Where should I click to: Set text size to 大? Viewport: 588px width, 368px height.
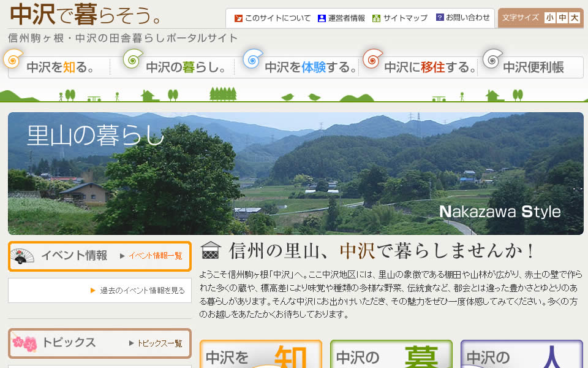575,18
